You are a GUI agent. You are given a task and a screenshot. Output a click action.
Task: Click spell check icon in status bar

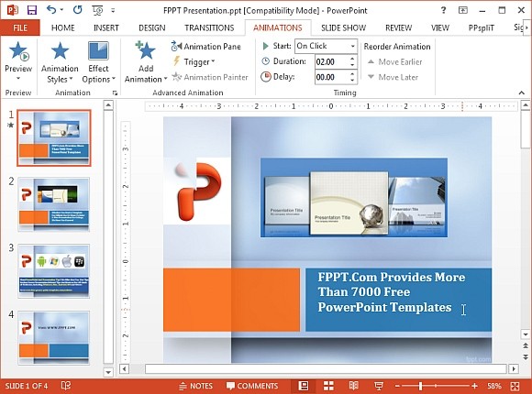point(66,386)
